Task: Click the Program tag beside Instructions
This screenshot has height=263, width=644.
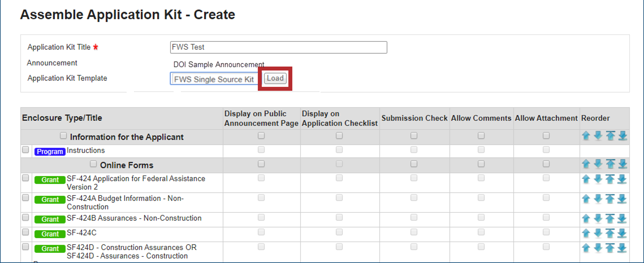Action: pos(50,152)
